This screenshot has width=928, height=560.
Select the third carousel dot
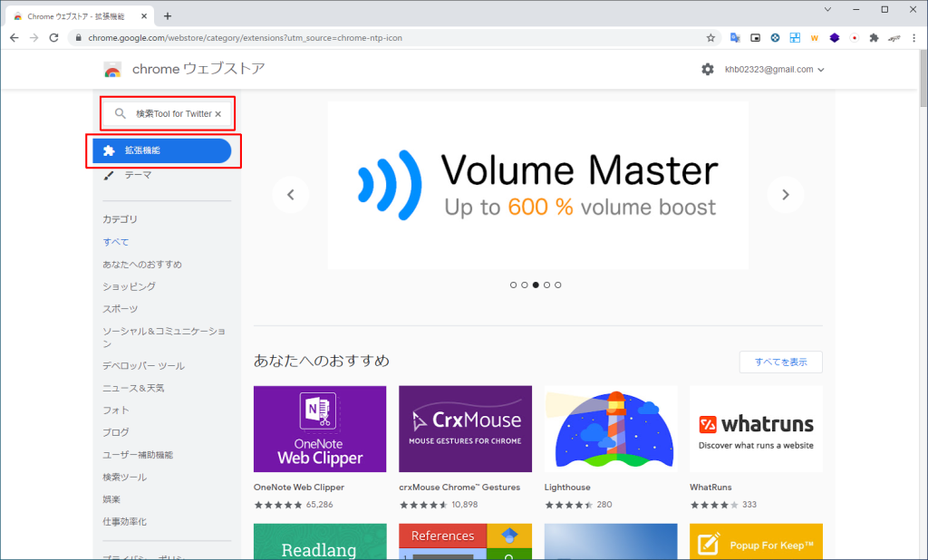click(536, 285)
